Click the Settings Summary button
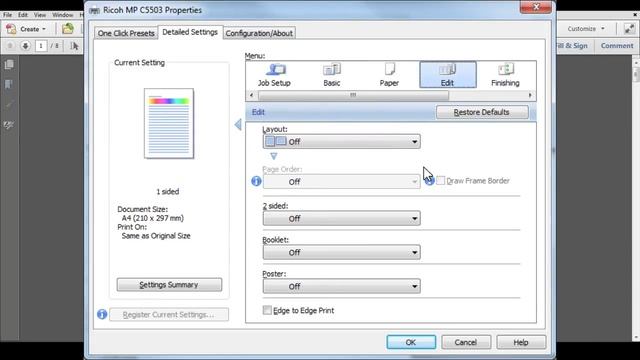This screenshot has height=360, width=640. (x=169, y=284)
